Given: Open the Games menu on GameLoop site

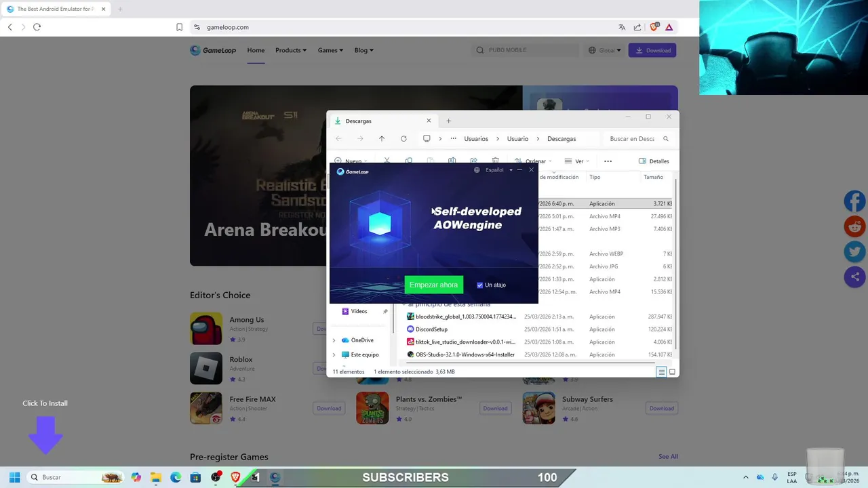Looking at the screenshot, I should point(330,50).
